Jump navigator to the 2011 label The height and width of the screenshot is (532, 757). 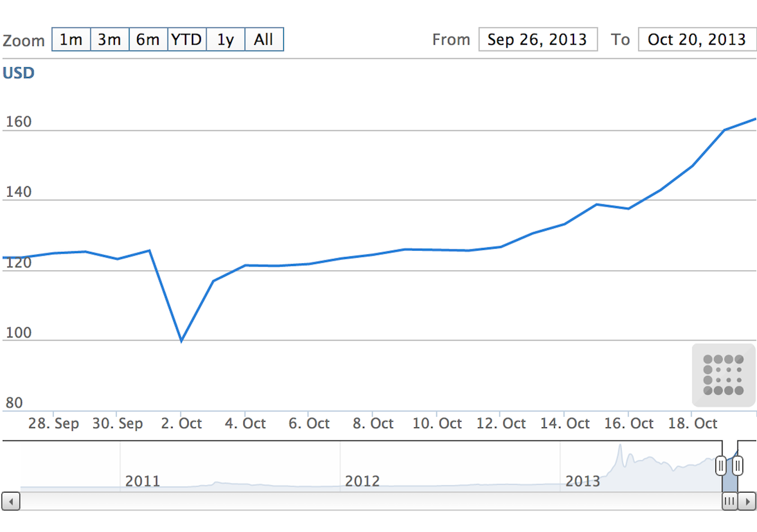(x=142, y=481)
